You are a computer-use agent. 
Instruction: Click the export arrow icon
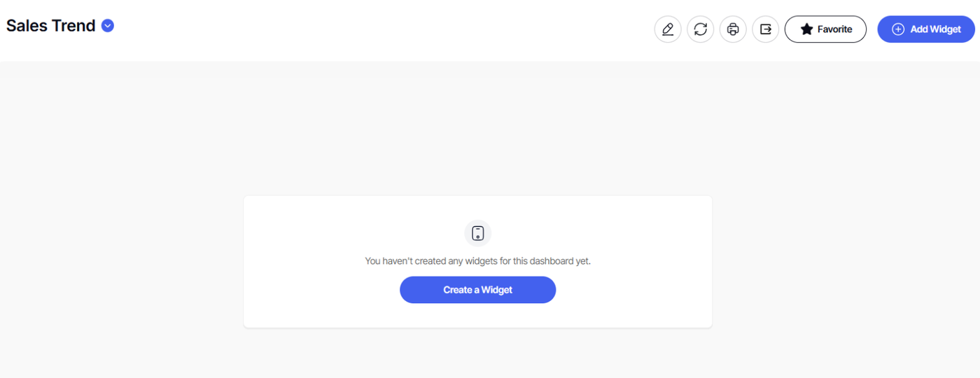coord(766,29)
